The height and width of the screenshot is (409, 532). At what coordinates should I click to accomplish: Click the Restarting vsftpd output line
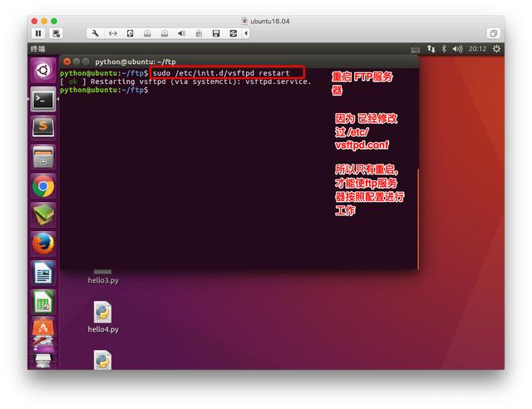(x=185, y=81)
